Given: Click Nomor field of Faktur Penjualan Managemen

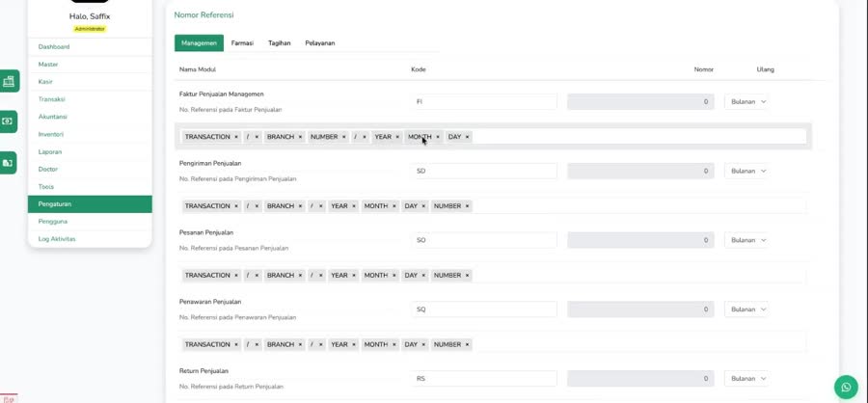Looking at the screenshot, I should tap(640, 102).
